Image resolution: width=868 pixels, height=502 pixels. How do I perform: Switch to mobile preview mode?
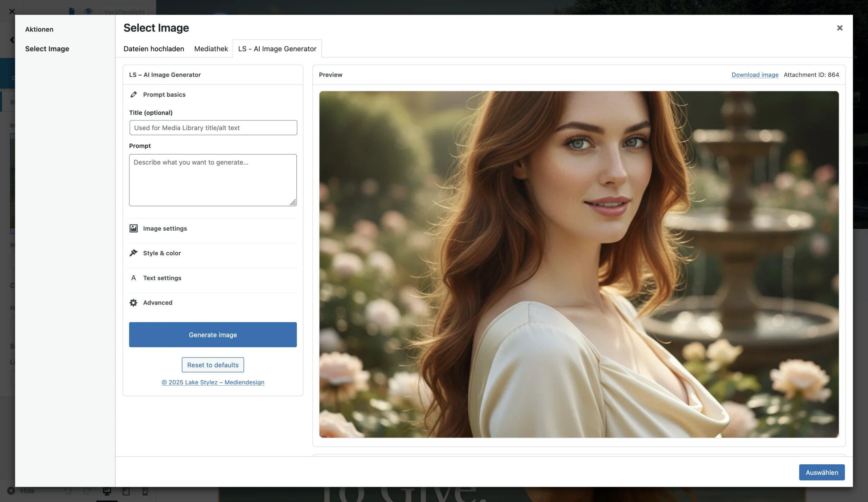(x=145, y=490)
